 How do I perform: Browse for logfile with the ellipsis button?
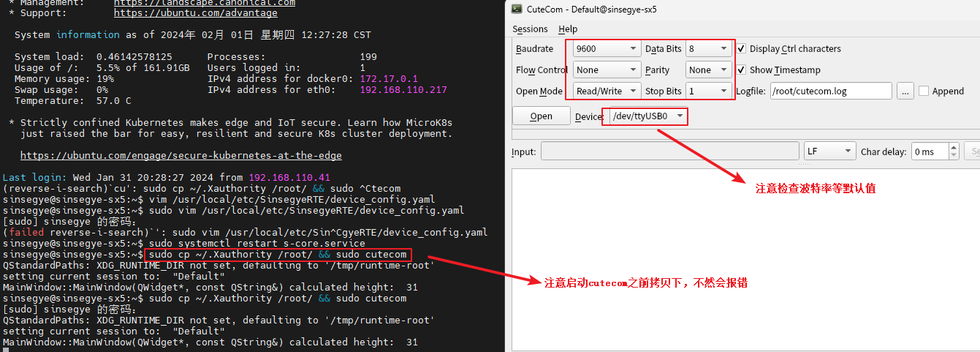tap(905, 91)
